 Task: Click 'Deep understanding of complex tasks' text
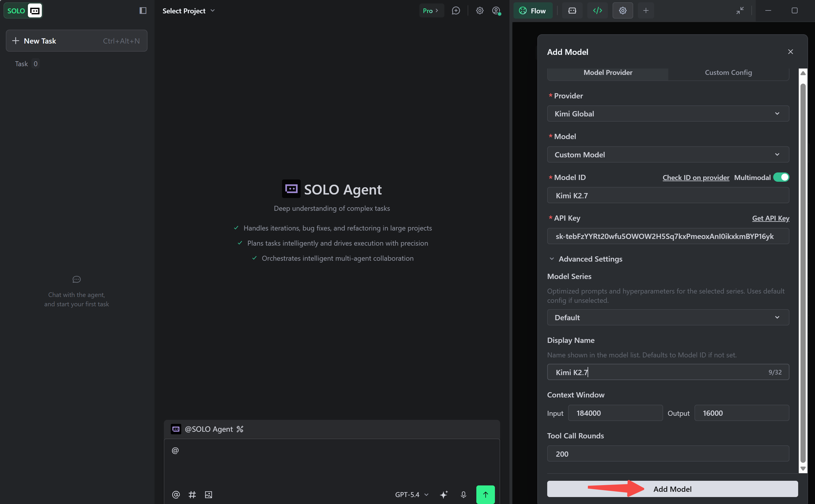click(x=332, y=208)
